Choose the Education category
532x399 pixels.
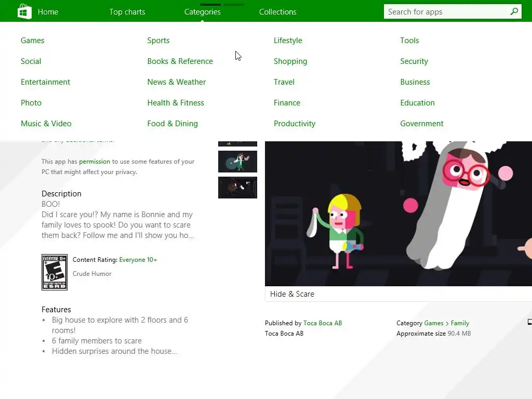coord(417,103)
